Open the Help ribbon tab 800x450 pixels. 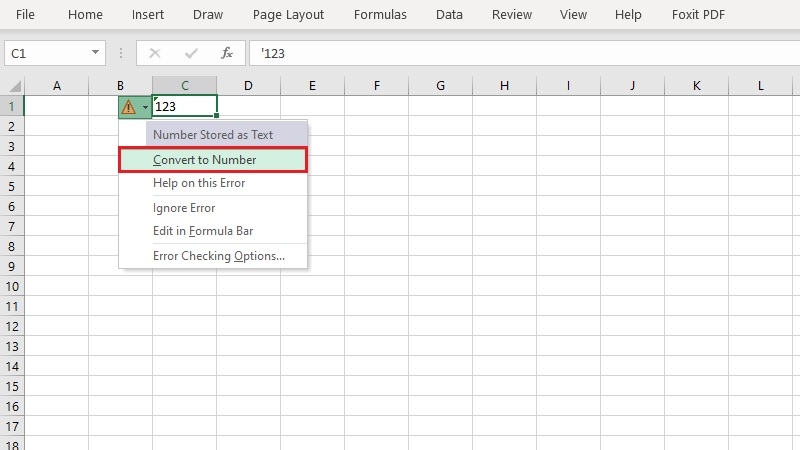[628, 14]
